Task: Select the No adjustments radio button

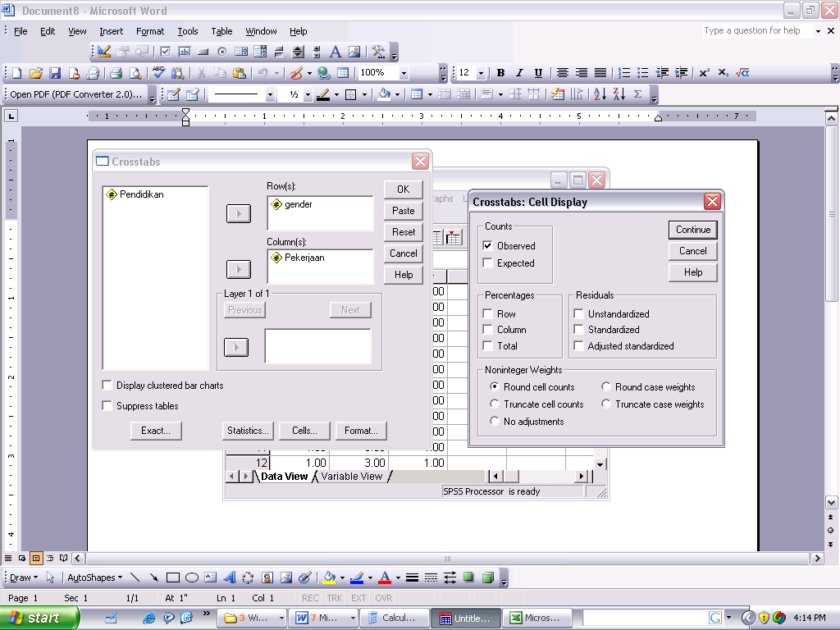Action: point(494,421)
